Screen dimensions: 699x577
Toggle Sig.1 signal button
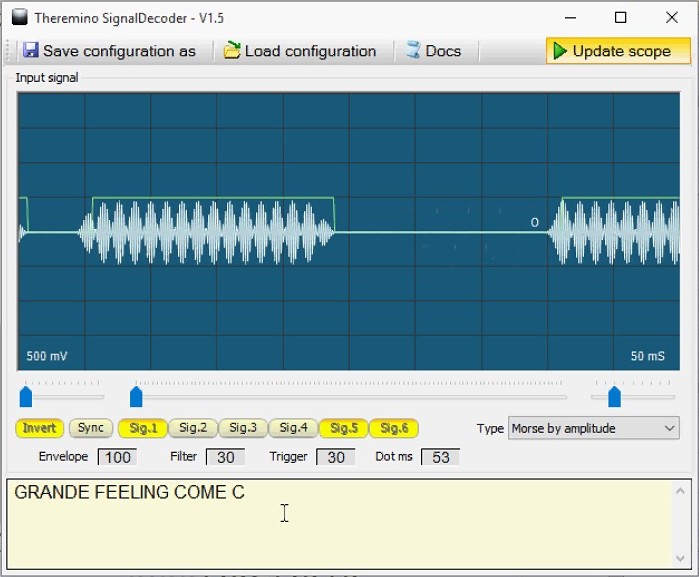point(142,428)
